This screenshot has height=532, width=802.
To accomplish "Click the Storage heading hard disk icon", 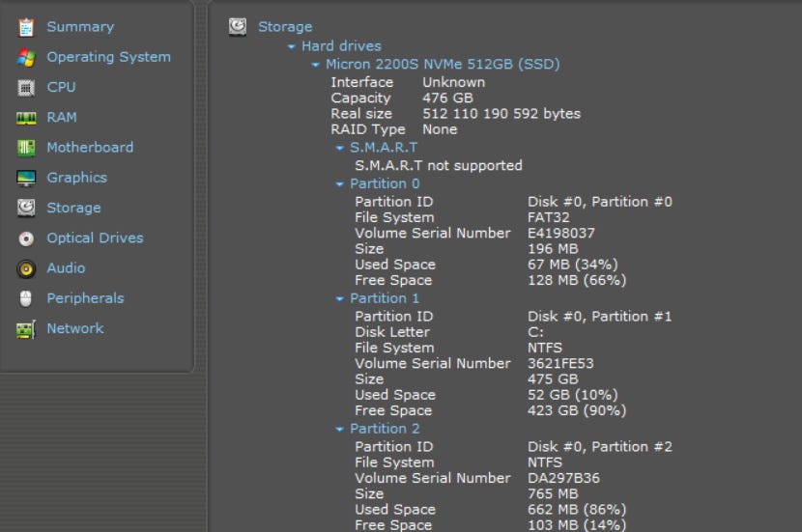I will point(238,27).
